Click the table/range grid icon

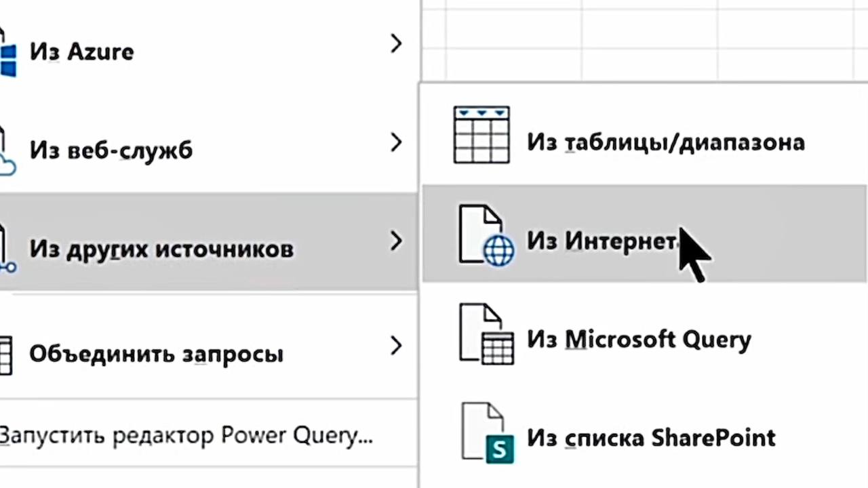481,135
